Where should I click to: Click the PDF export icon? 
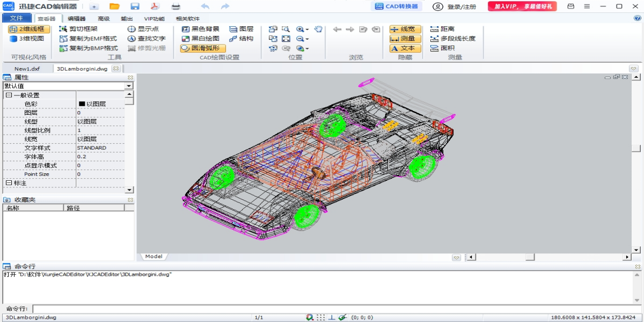coord(155,6)
